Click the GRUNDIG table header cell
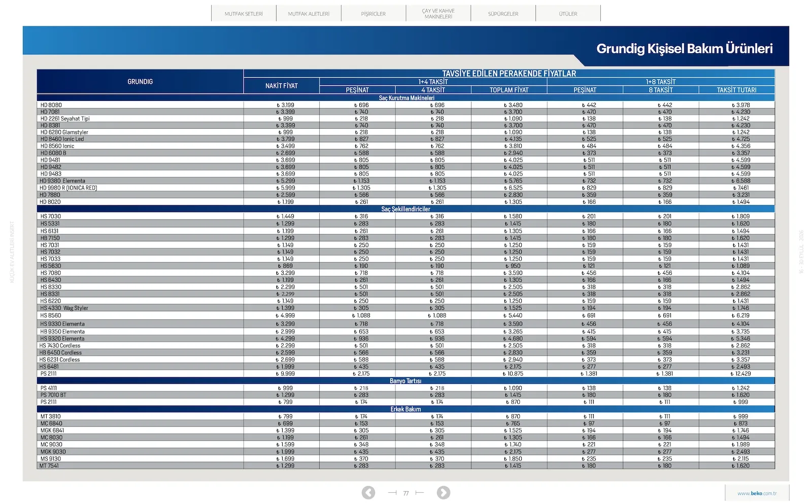812x504 pixels. click(x=140, y=82)
